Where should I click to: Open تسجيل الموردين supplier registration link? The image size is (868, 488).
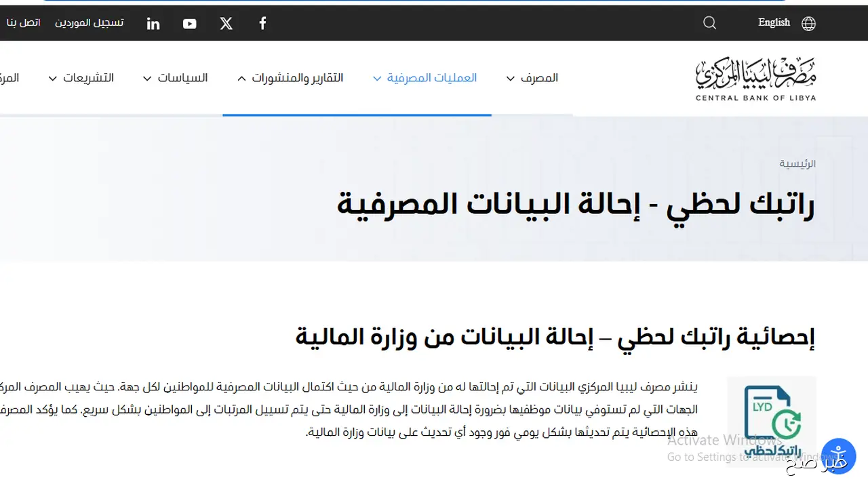point(89,22)
